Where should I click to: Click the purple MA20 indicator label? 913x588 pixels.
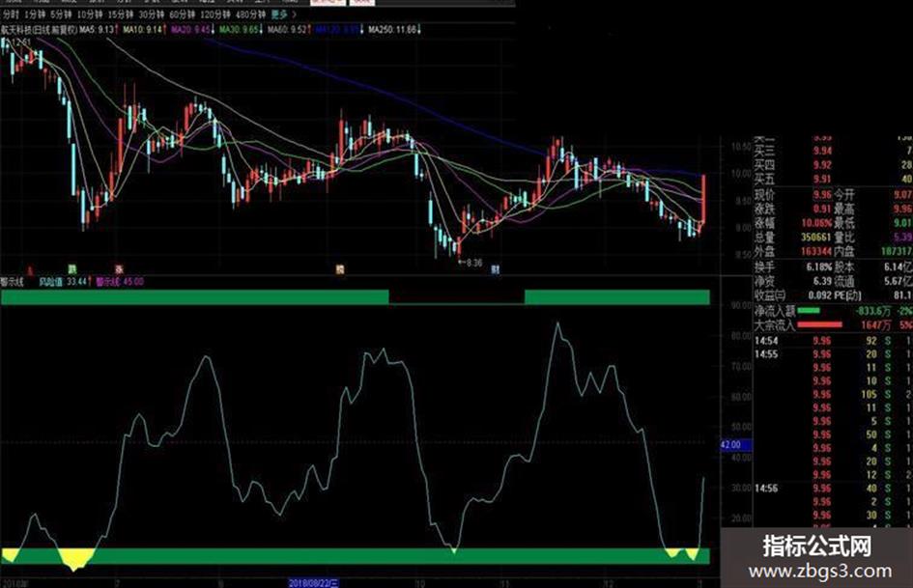click(193, 29)
